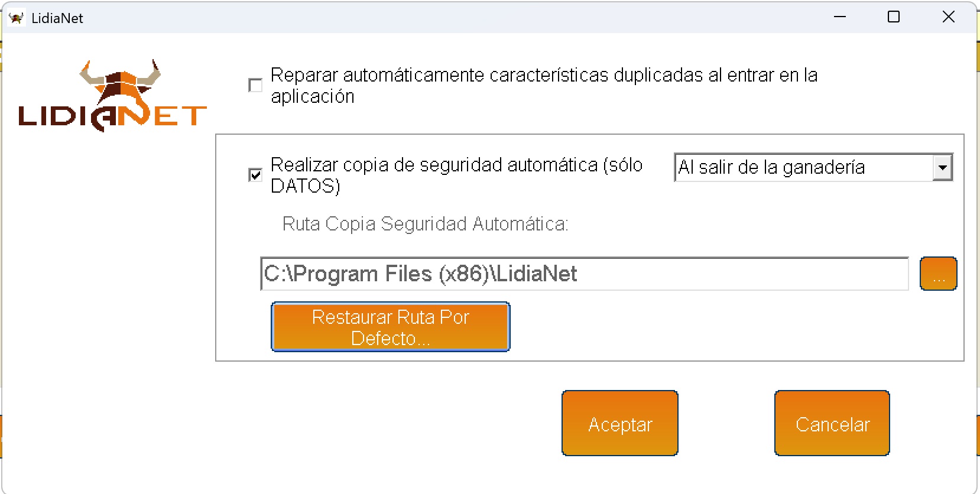Click the 'Ruta Copia Seguridad Automática:' label
980x494 pixels.
(x=425, y=225)
